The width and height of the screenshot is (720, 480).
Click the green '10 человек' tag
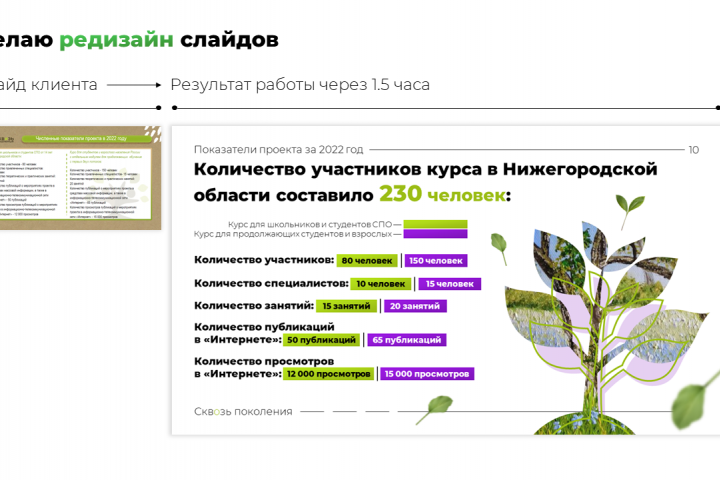pos(381,284)
